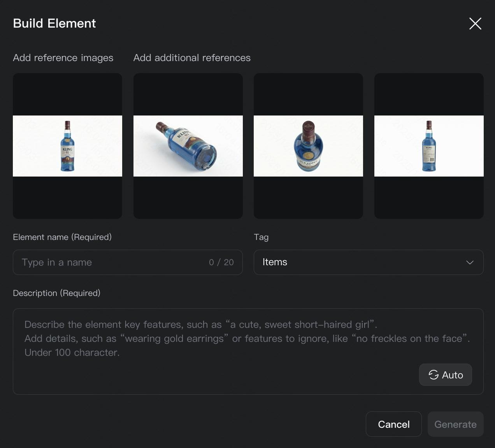The image size is (495, 448).
Task: Close the Build Element dialog
Action: pos(475,24)
